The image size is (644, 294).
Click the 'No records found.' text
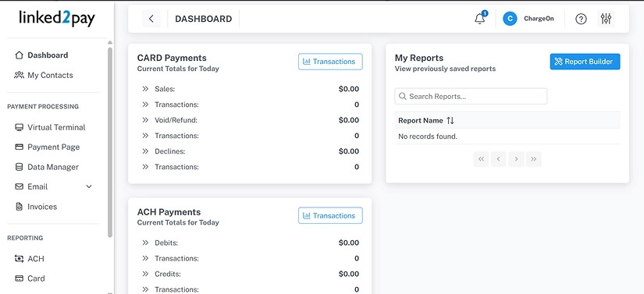point(428,136)
